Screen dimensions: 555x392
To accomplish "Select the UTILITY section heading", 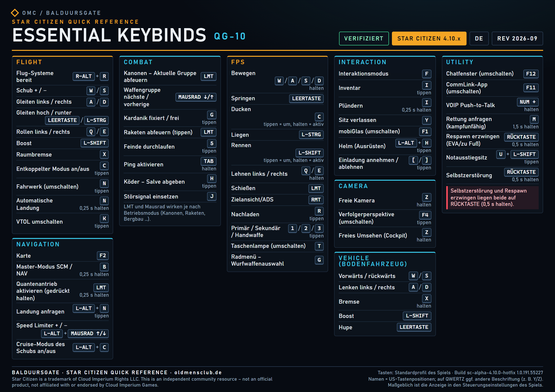I will coord(460,62).
